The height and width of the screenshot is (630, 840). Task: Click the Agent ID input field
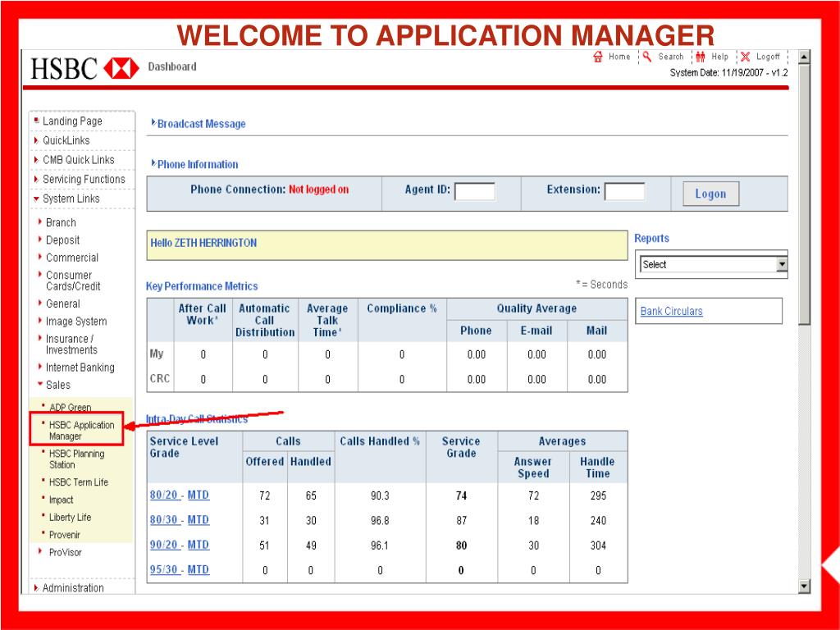click(x=475, y=191)
